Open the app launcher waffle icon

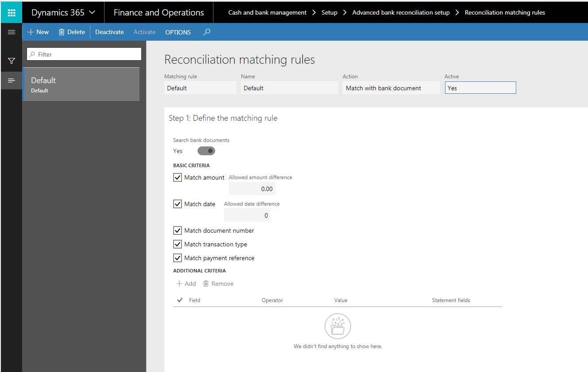(x=12, y=12)
